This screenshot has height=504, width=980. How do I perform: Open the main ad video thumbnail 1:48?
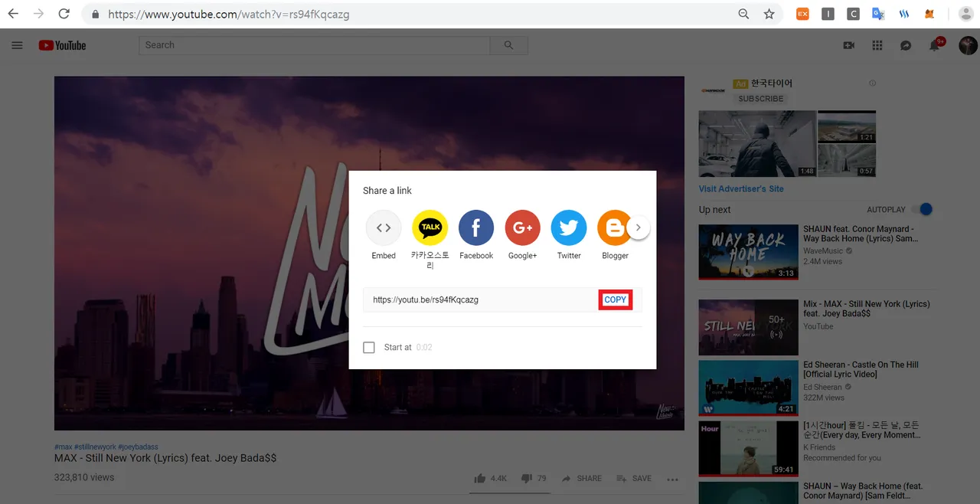click(x=757, y=144)
